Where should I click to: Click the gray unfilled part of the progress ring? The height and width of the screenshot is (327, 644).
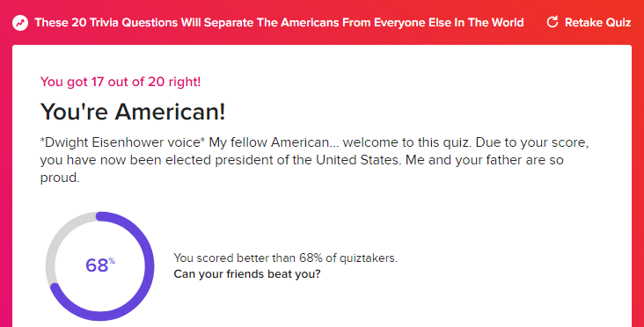55,242
